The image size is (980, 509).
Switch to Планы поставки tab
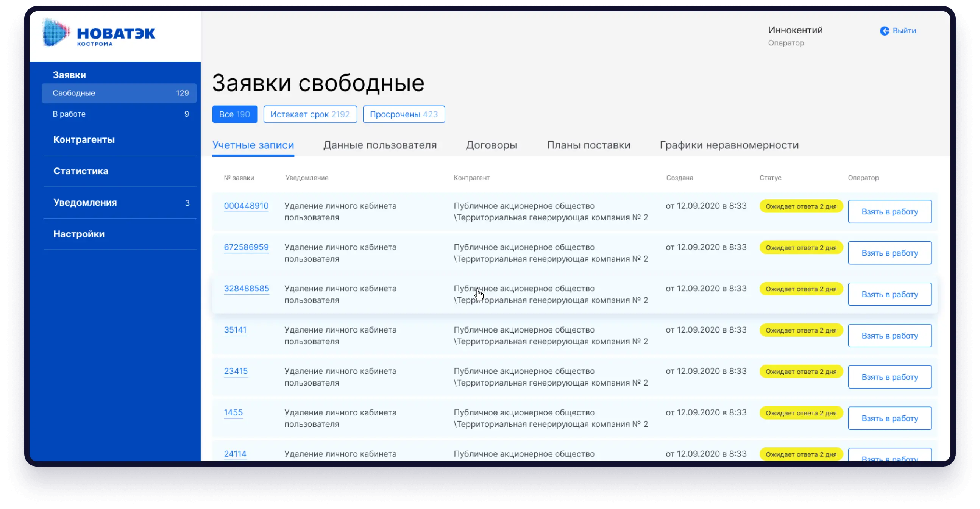click(x=588, y=145)
